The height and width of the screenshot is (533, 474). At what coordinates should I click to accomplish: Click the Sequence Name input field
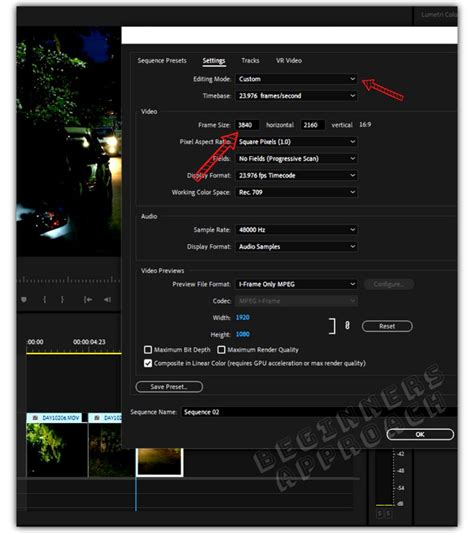[x=319, y=412]
